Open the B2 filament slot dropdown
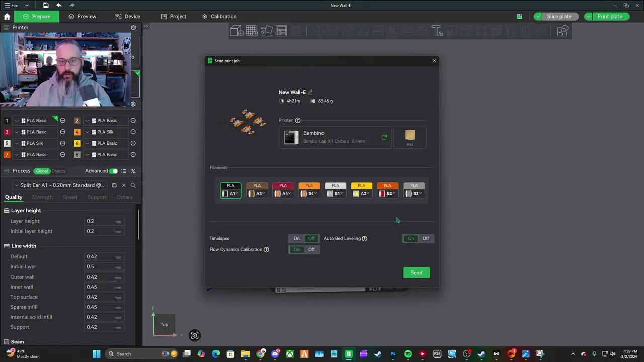Screen dimensions: 644x362 [x=388, y=194]
